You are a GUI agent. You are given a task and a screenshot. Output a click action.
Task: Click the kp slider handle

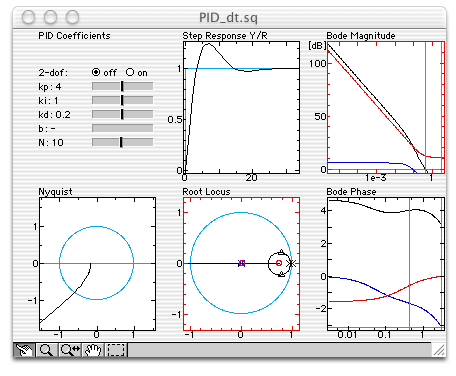click(x=122, y=86)
